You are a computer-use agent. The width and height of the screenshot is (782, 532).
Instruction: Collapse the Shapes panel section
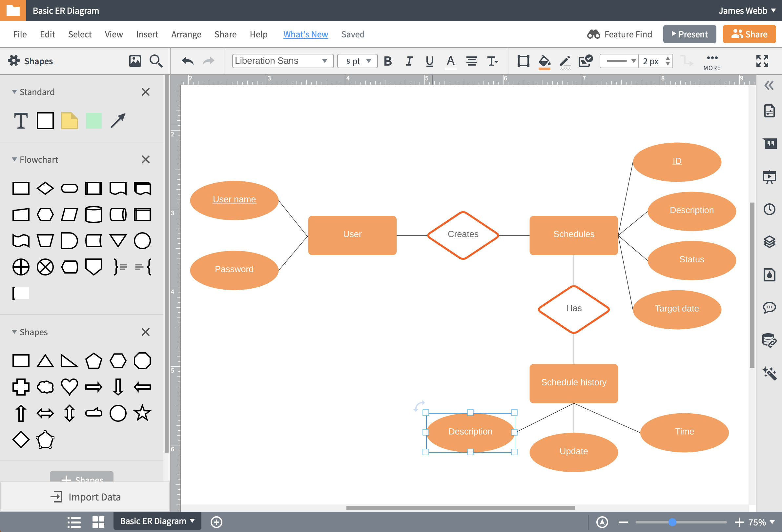pyautogui.click(x=13, y=331)
